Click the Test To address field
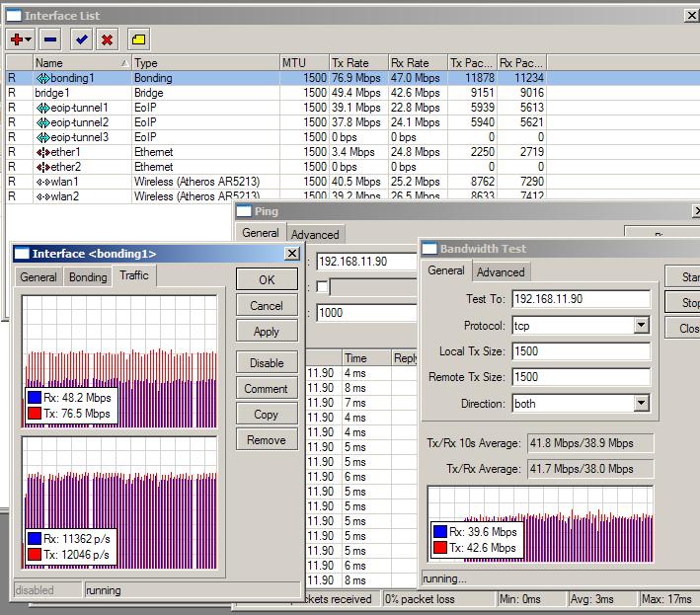 pyautogui.click(x=581, y=299)
